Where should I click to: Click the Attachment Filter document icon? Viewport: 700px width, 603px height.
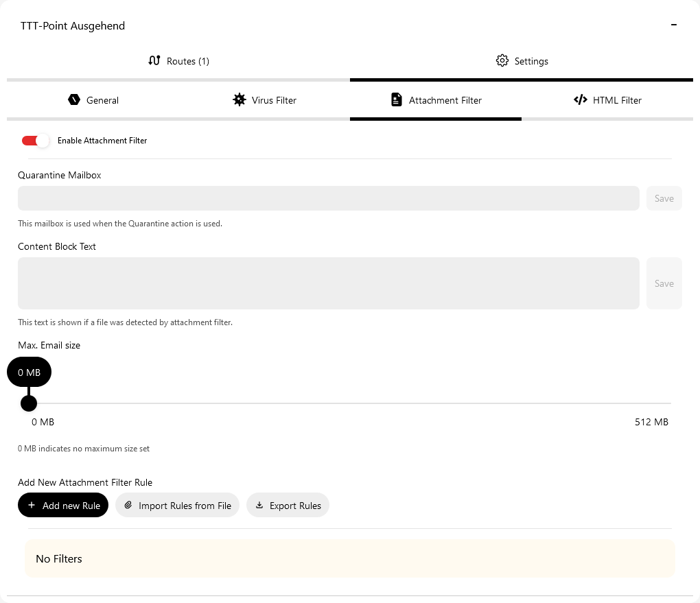pos(397,100)
